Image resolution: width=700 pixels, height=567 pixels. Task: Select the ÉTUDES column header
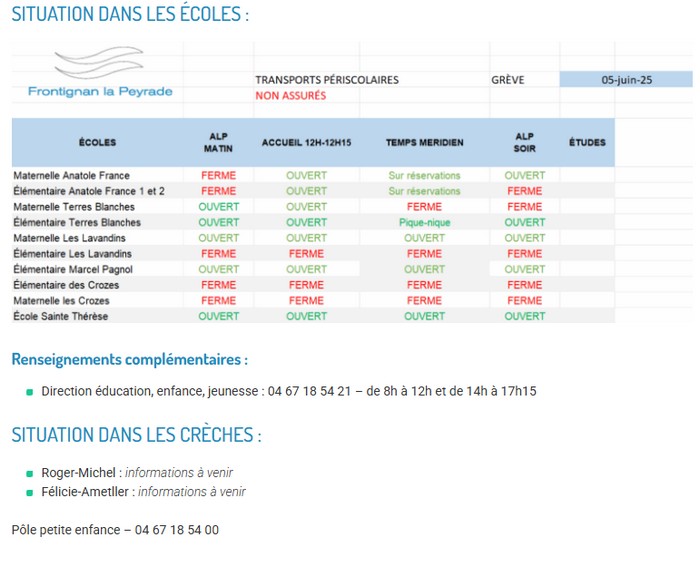587,142
